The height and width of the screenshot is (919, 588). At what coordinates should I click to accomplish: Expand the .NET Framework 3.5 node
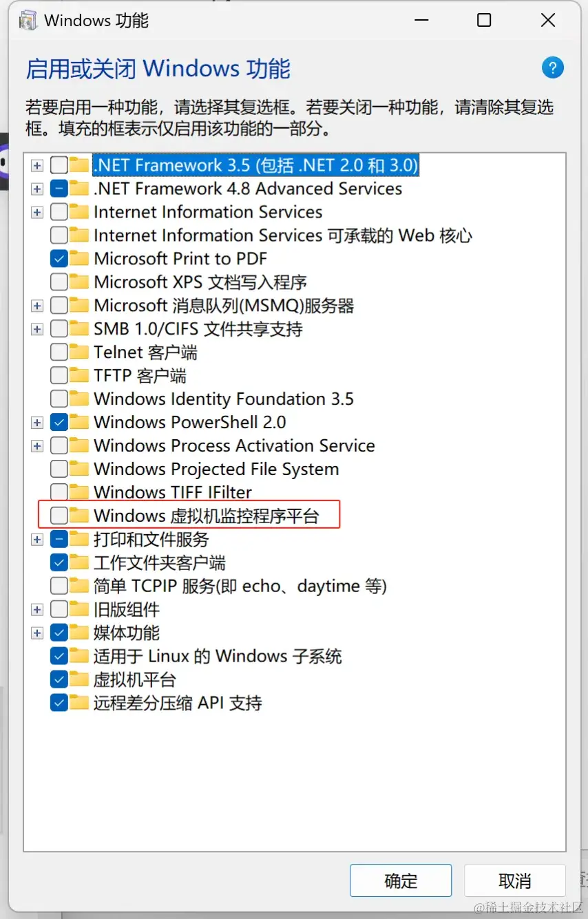[37, 165]
